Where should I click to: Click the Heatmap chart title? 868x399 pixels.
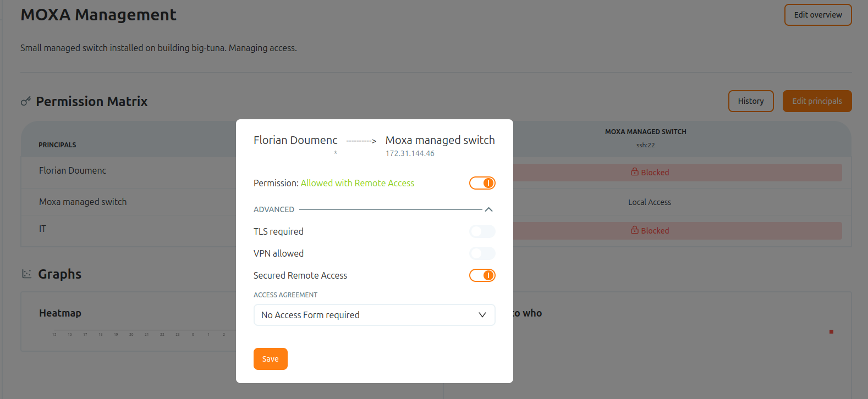pos(60,313)
